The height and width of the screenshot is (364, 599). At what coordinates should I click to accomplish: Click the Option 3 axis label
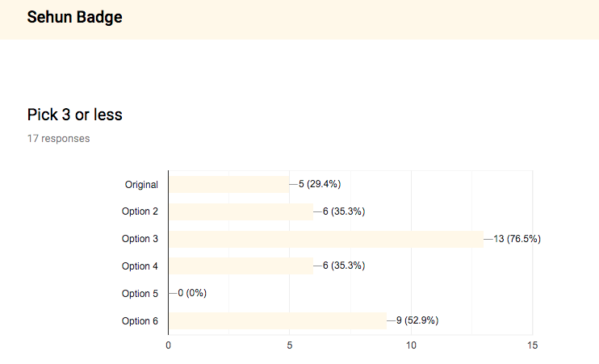click(140, 239)
